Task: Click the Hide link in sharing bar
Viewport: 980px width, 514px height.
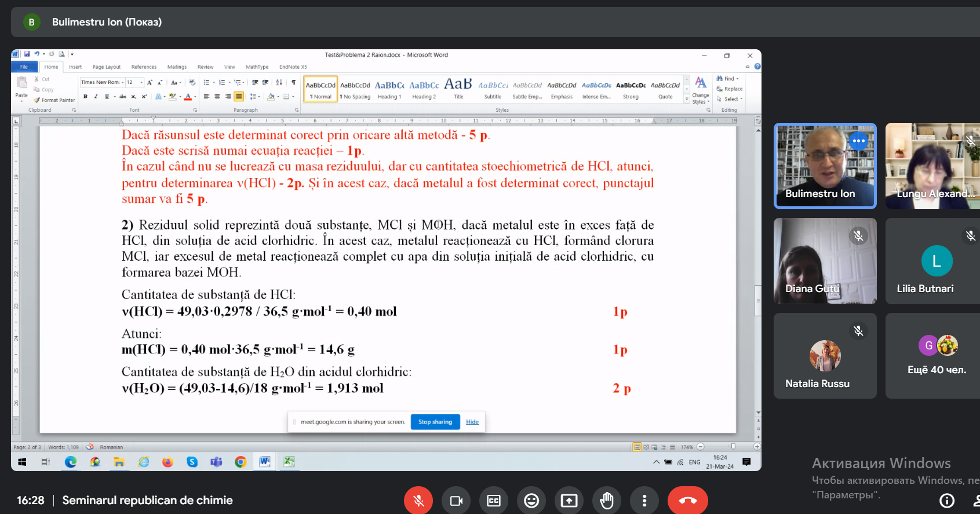Action: tap(472, 422)
